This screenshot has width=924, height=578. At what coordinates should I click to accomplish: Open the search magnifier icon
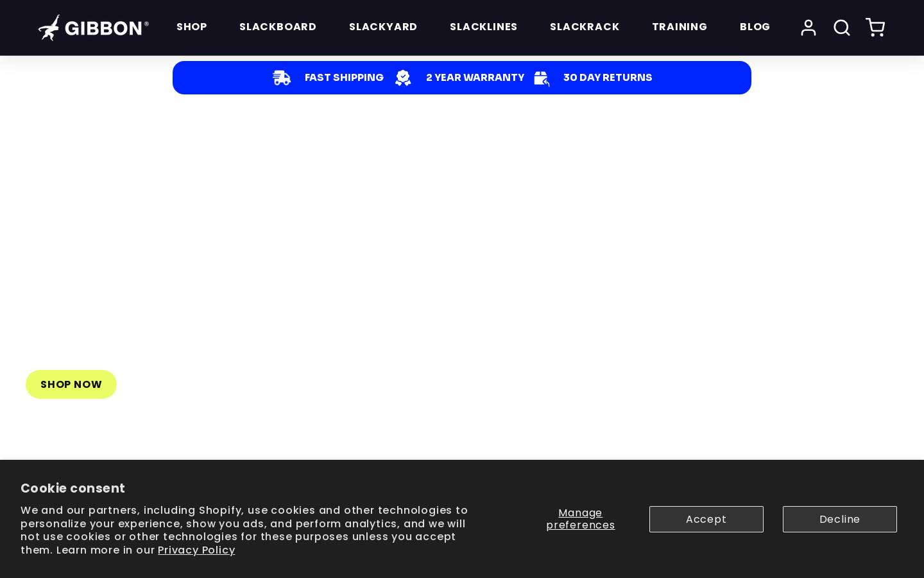[x=842, y=28]
